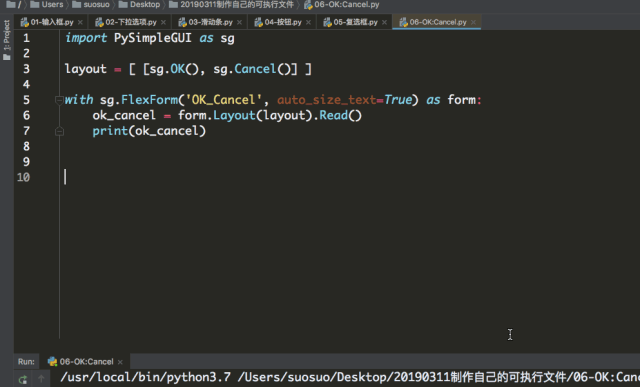
Task: Close the 05-复选框.py tab
Action: (384, 22)
